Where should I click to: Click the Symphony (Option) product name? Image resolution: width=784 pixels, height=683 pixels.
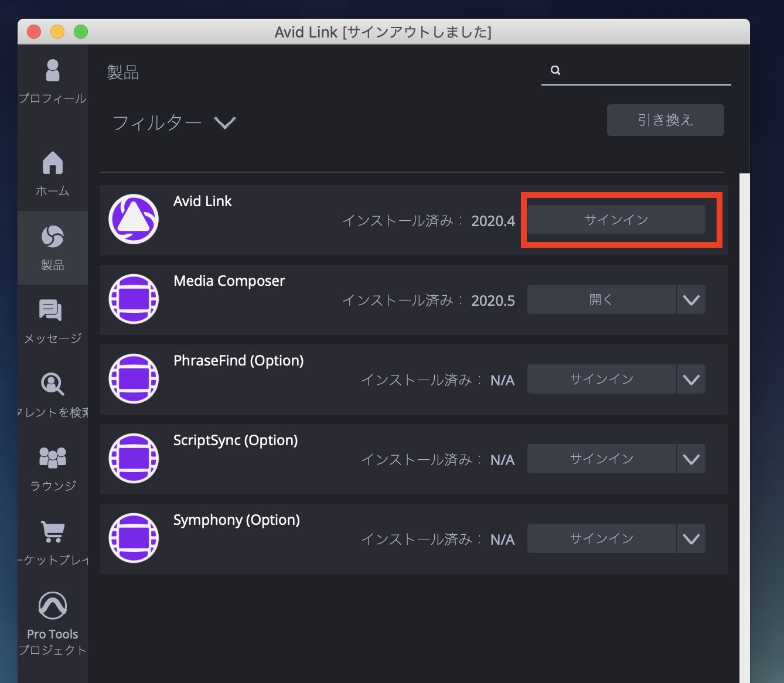(x=237, y=520)
